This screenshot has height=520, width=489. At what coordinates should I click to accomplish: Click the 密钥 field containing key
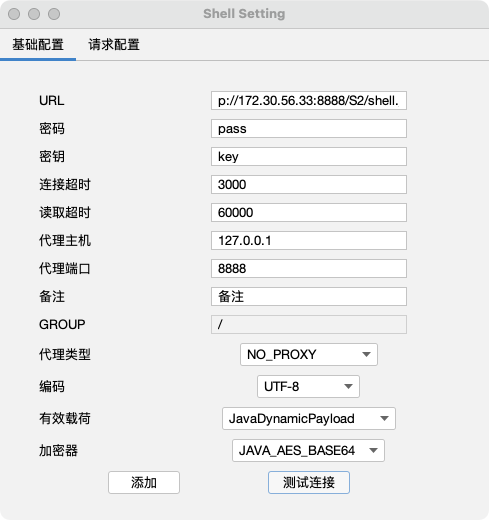pyautogui.click(x=309, y=156)
